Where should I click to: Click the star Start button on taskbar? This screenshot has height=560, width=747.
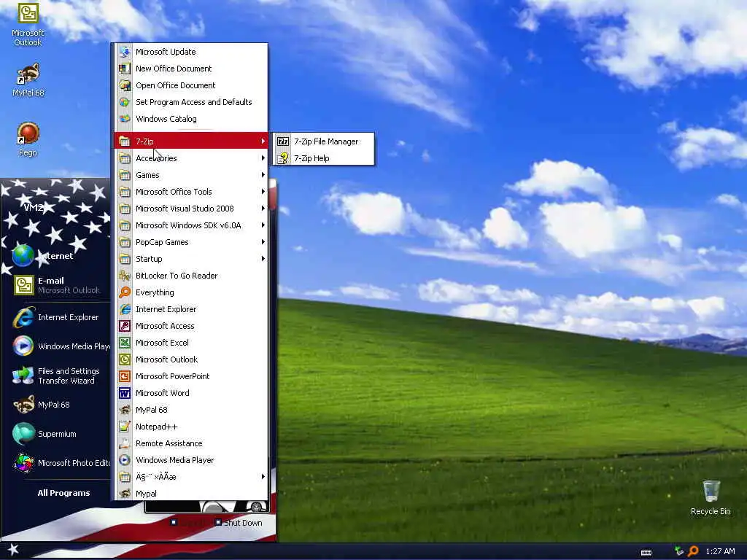pos(13,550)
